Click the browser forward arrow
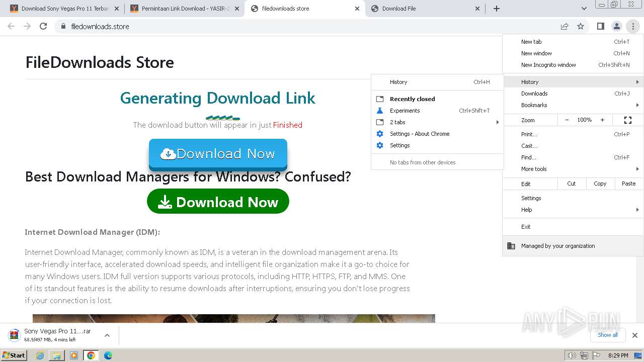 tap(27, 26)
